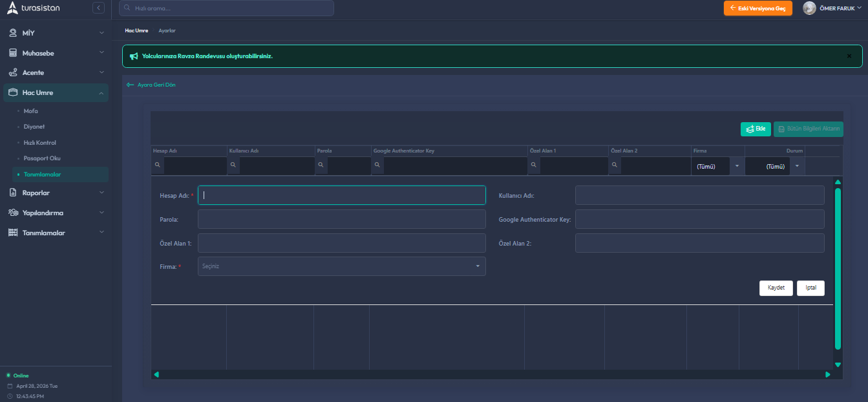Click the green scroll-right arrow at grid bottom
The height and width of the screenshot is (402, 868).
[x=827, y=374]
